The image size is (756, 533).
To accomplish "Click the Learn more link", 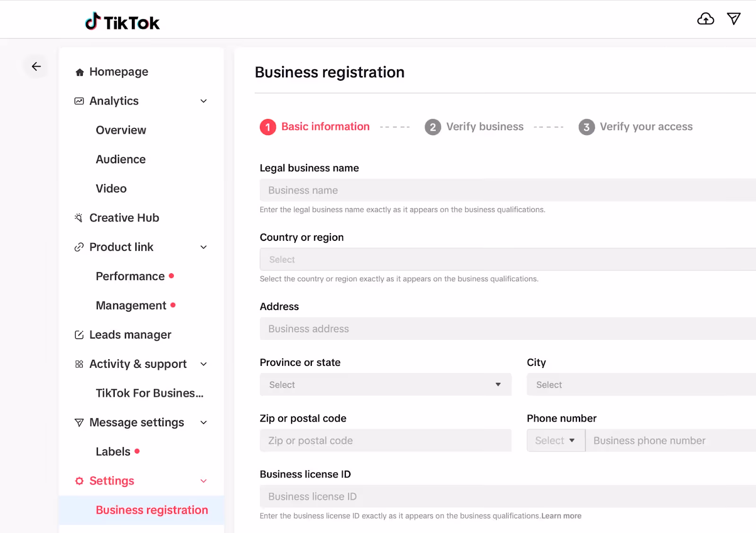I will click(x=561, y=516).
